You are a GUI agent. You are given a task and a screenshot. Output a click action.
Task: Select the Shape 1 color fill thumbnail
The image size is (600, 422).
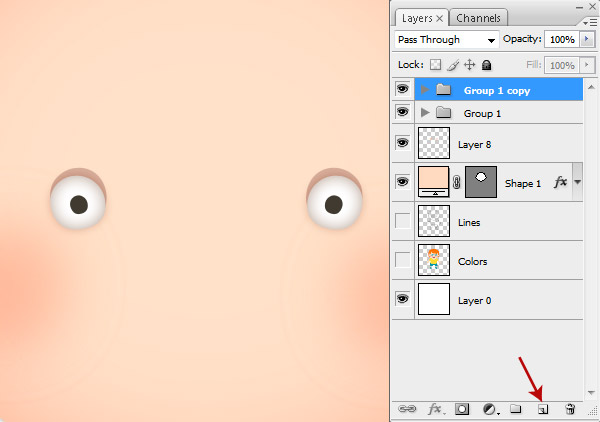(434, 182)
